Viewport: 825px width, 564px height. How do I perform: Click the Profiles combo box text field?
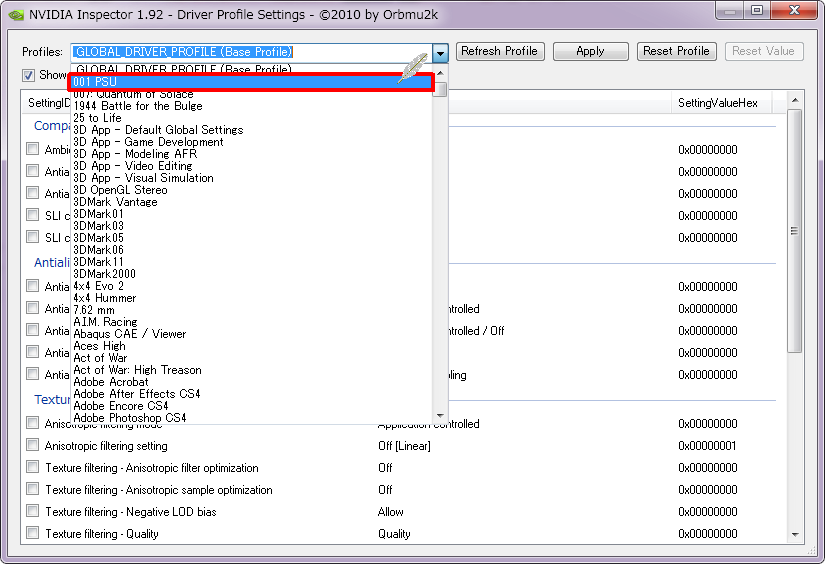pos(251,52)
